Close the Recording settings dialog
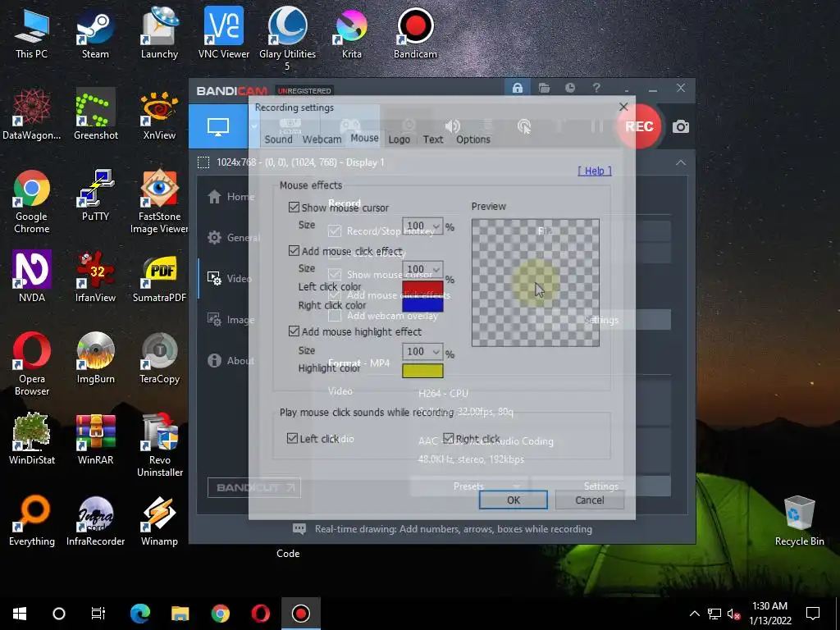The width and height of the screenshot is (840, 630). click(623, 107)
